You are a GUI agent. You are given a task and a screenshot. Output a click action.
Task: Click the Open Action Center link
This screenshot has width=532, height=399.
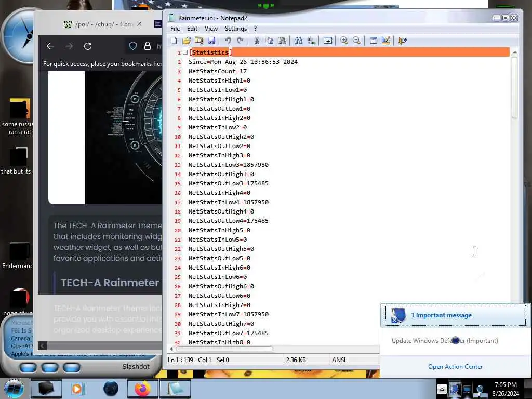click(455, 367)
